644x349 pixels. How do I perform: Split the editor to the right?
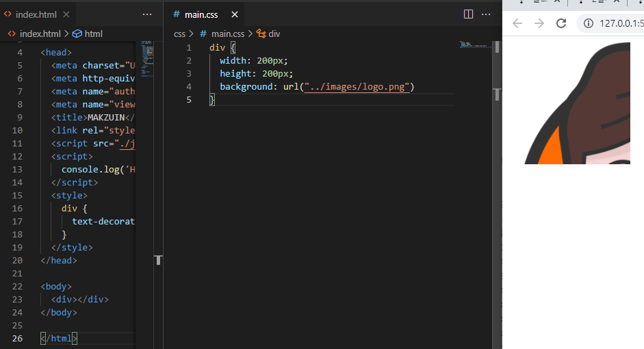click(468, 14)
